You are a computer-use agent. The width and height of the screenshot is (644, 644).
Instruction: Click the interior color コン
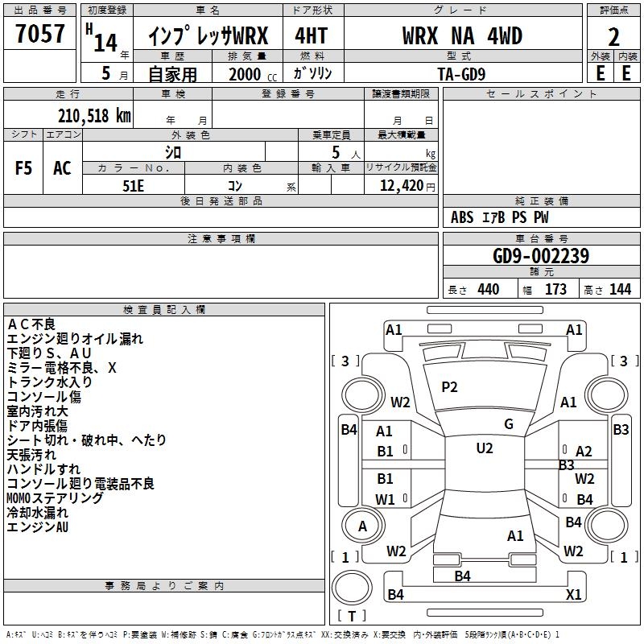235,186
